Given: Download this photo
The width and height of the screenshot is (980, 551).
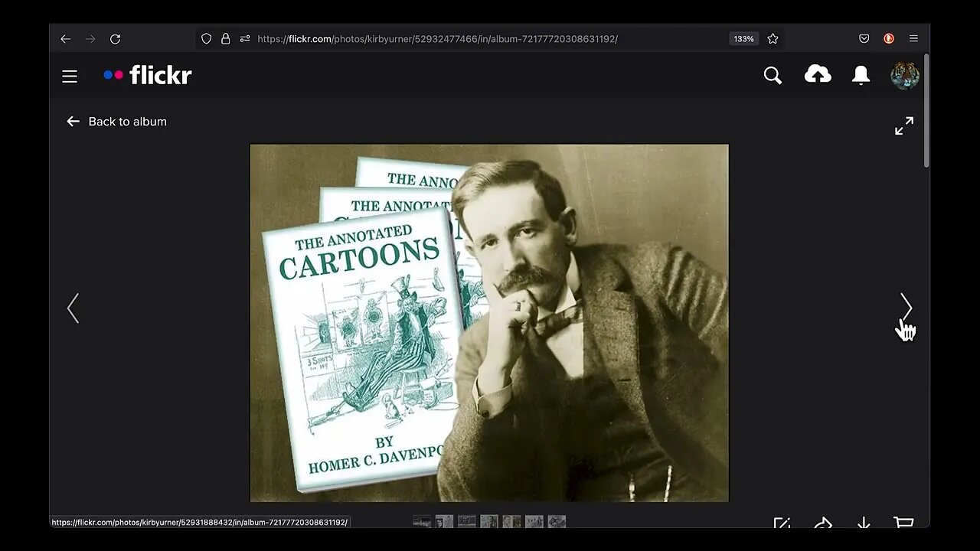Looking at the screenshot, I should pyautogui.click(x=864, y=523).
